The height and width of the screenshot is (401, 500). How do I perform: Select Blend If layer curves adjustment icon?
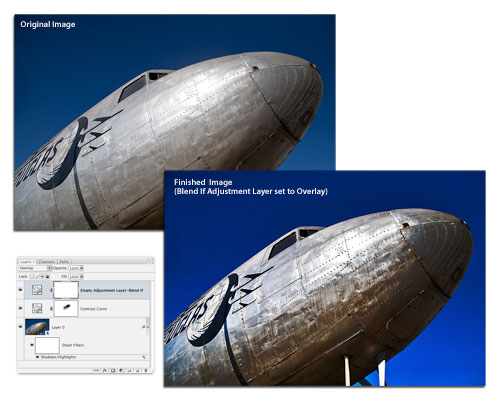(37, 290)
